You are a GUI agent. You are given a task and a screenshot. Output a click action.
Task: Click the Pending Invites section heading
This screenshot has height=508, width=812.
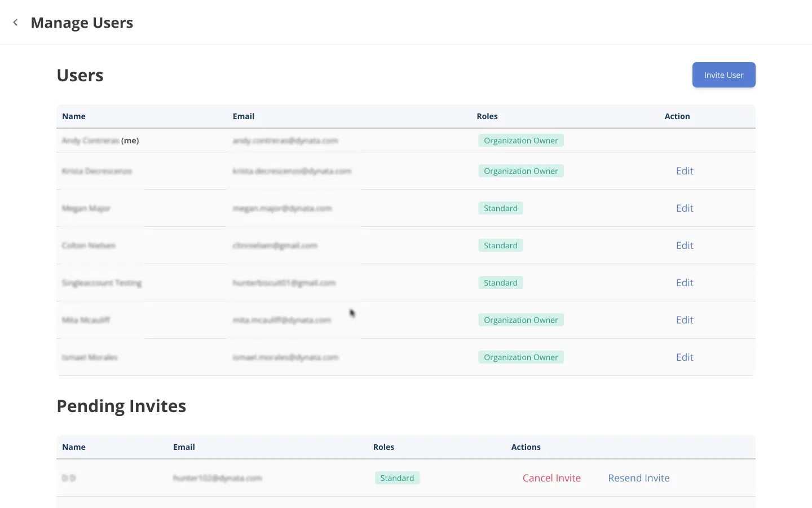coord(121,406)
